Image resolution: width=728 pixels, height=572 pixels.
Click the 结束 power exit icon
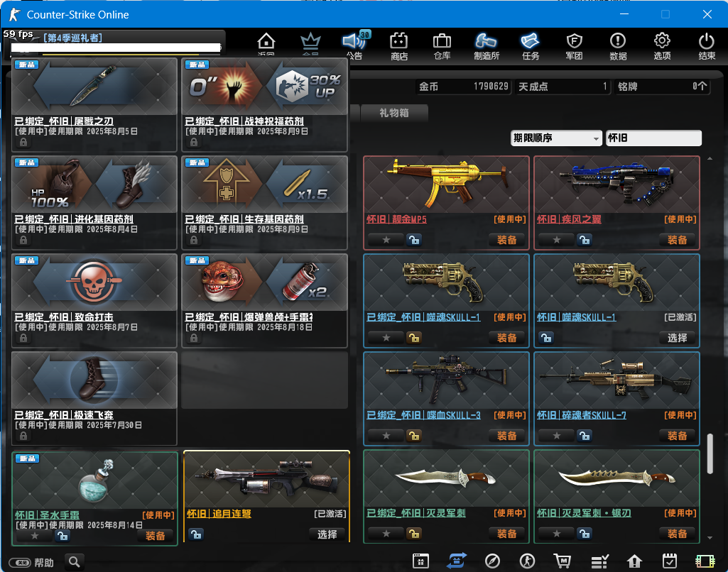click(707, 46)
